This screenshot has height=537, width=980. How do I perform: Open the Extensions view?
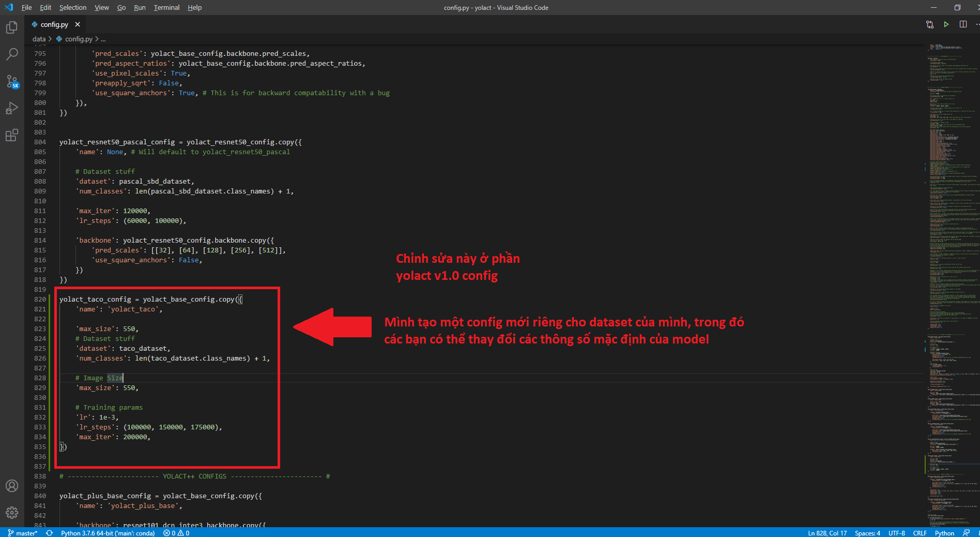(11, 135)
